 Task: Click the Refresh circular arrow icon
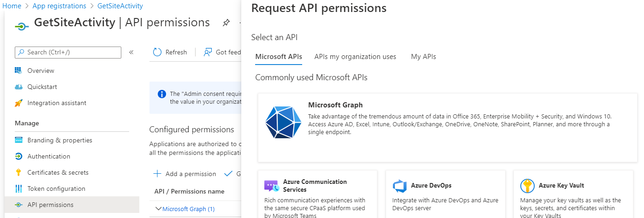tap(157, 52)
